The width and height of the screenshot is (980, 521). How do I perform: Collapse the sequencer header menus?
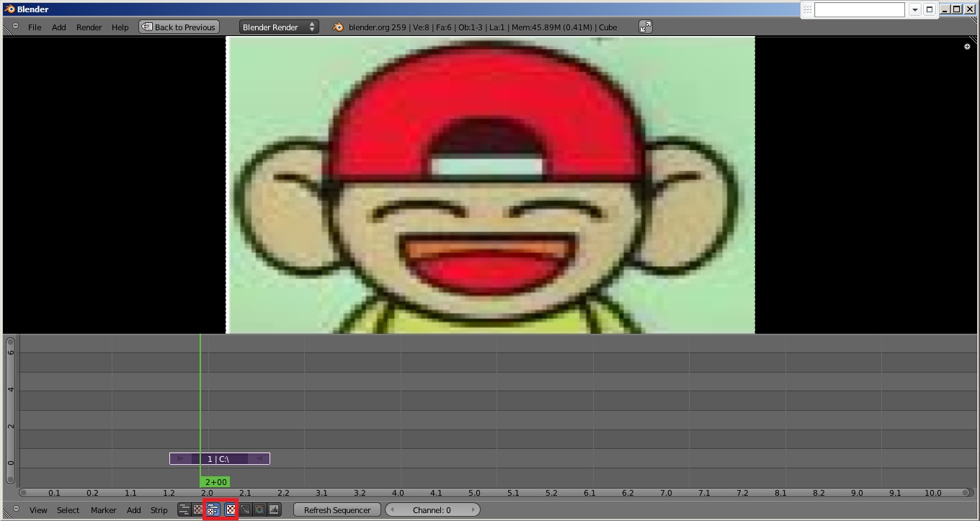click(16, 509)
